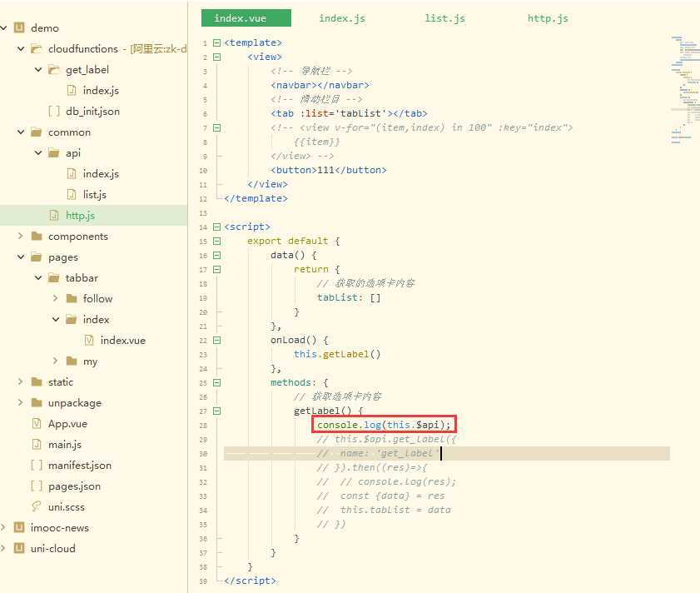
Task: Click the pages.json bracket icon
Action: [37, 486]
